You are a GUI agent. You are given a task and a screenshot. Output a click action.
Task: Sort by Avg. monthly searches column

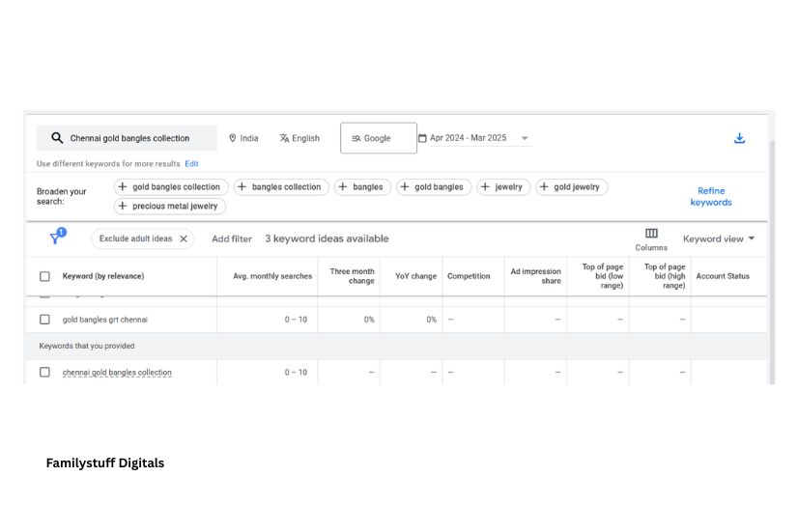(272, 276)
